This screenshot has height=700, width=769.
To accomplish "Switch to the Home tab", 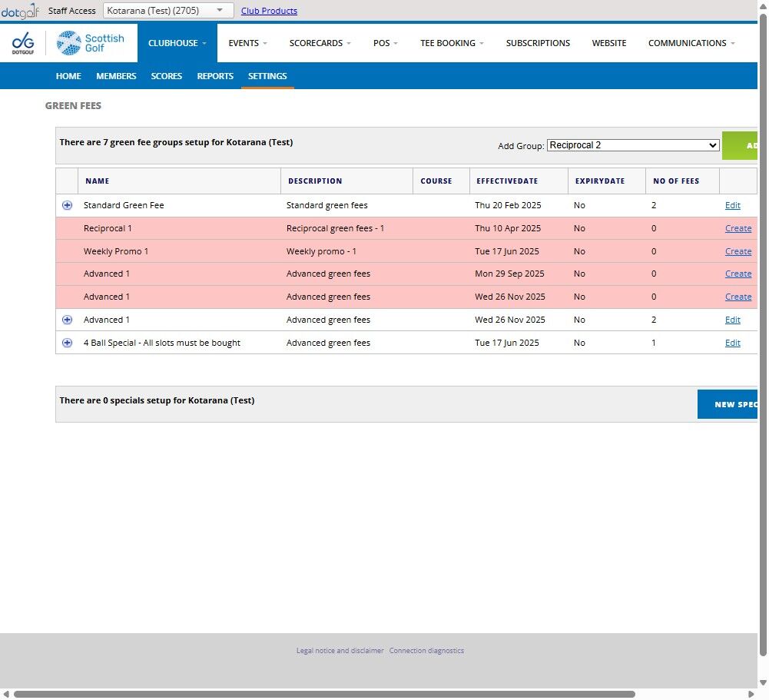I will click(68, 76).
